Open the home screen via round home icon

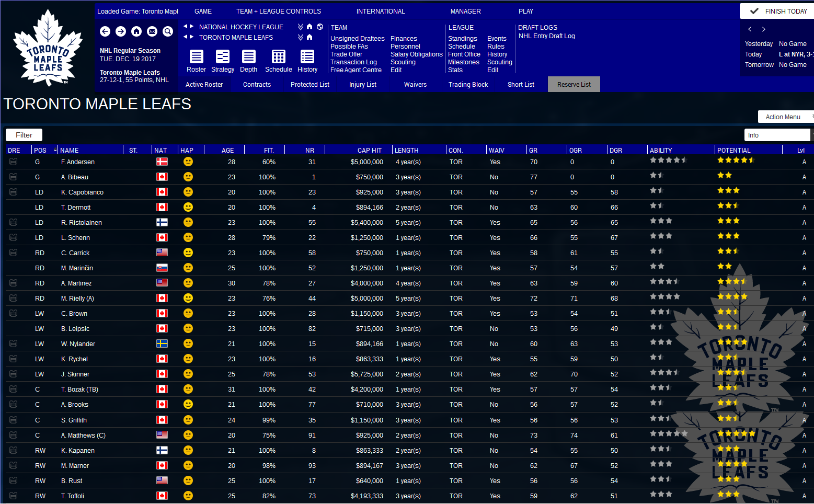click(x=136, y=31)
